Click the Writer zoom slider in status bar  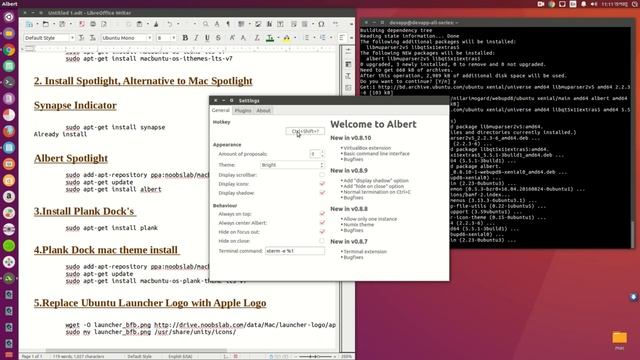317,356
